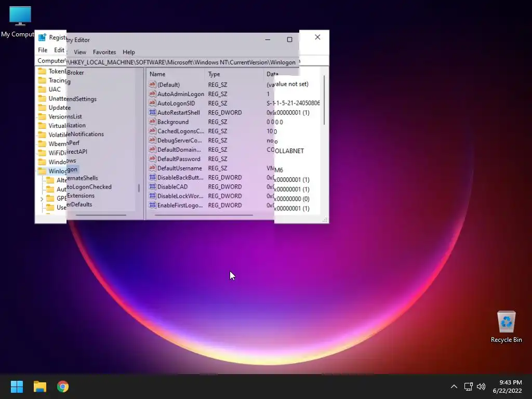The height and width of the screenshot is (399, 532).
Task: Minimize the Registry Editor window
Action: 268,39
